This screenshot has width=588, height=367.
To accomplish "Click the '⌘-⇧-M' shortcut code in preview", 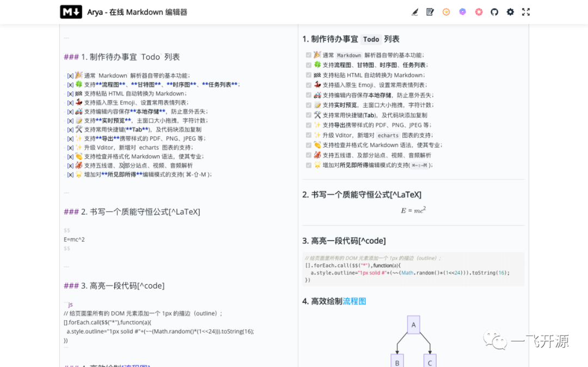I will point(419,166).
